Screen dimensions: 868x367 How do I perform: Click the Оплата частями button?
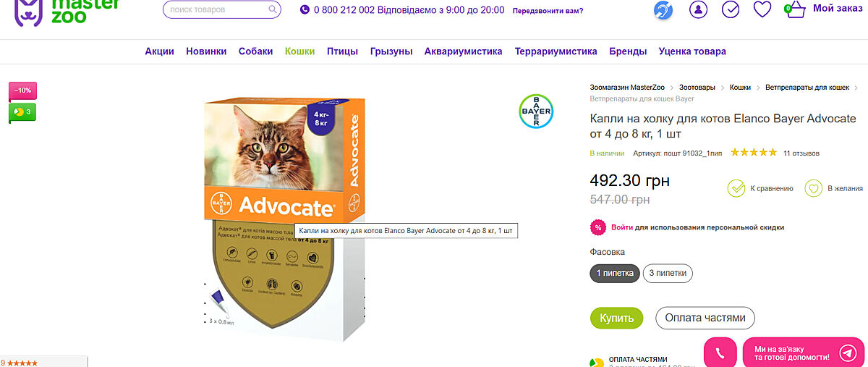(705, 318)
